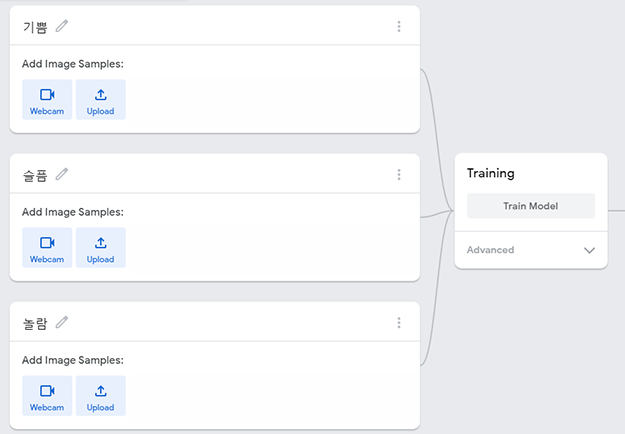
Task: Upload images to the 기쁨 class
Action: pos(101,100)
